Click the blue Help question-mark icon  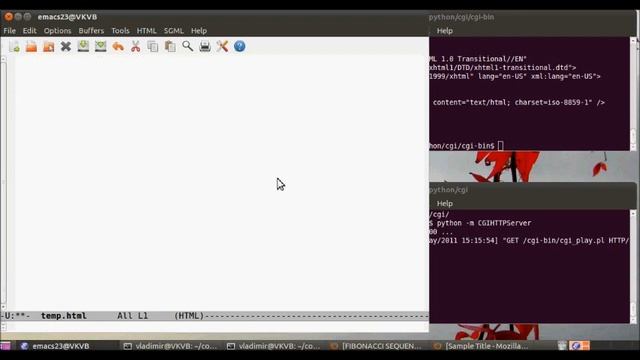pos(240,47)
